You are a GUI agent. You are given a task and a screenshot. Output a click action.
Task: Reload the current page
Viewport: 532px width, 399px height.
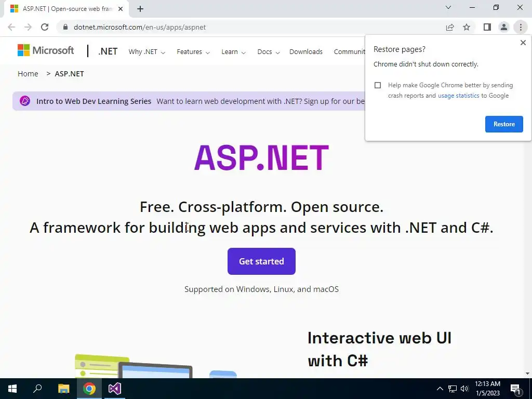coord(45,27)
